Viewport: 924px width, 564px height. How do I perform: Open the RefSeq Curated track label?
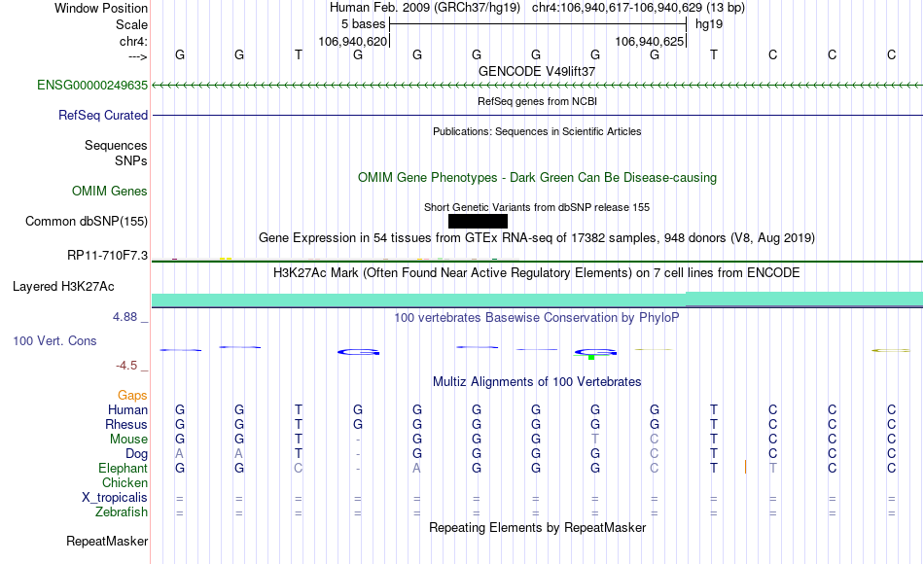pos(103,115)
